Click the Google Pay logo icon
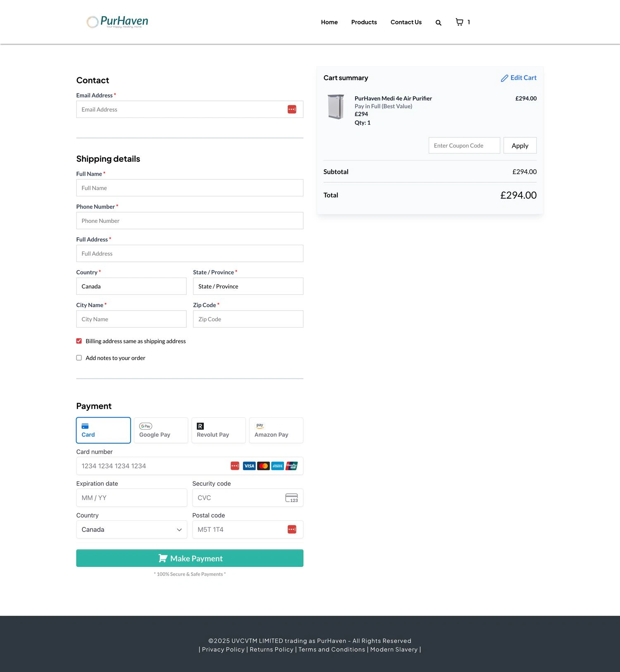Viewport: 620px width, 672px height. tap(146, 426)
